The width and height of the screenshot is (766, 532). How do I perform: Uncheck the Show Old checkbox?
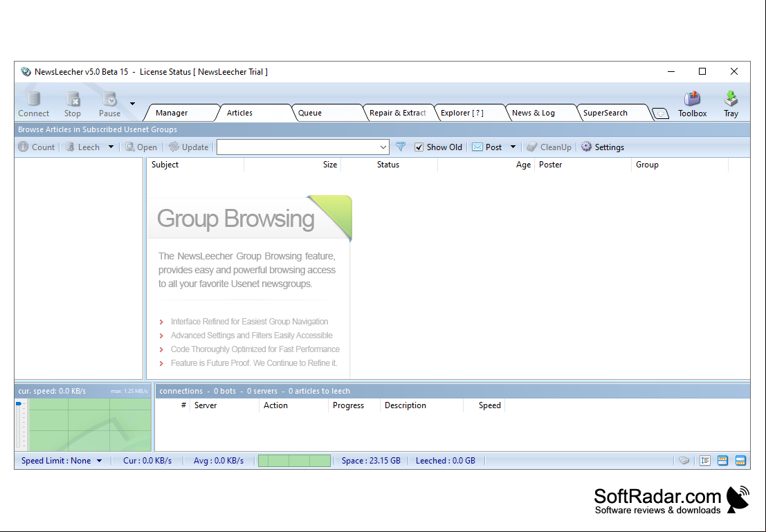pos(419,147)
